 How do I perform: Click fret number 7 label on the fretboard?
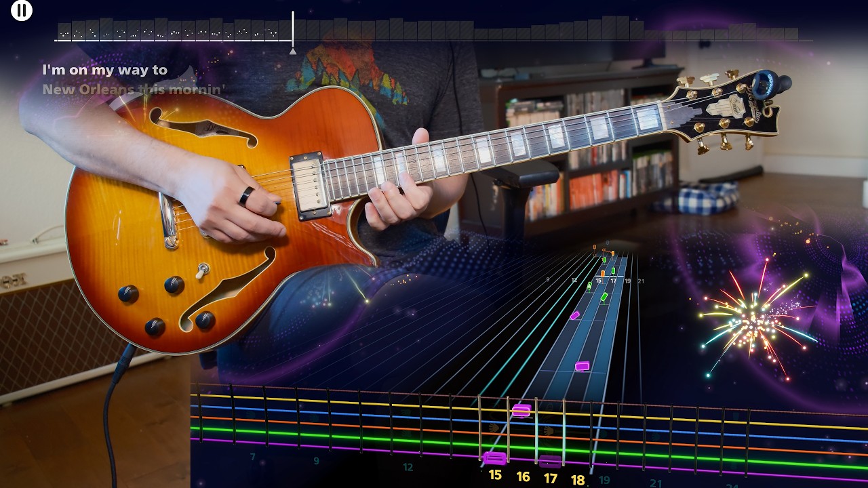[x=253, y=457]
